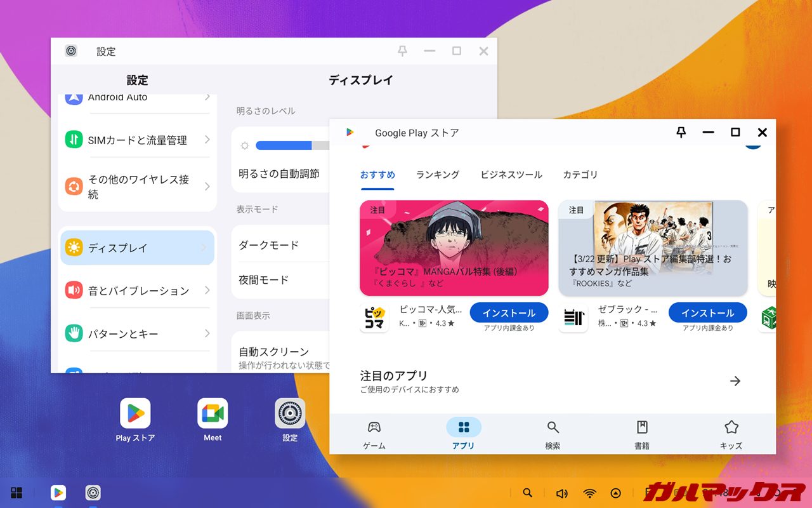Image resolution: width=812 pixels, height=508 pixels.
Task: Open the Kids star icon
Action: click(x=731, y=427)
